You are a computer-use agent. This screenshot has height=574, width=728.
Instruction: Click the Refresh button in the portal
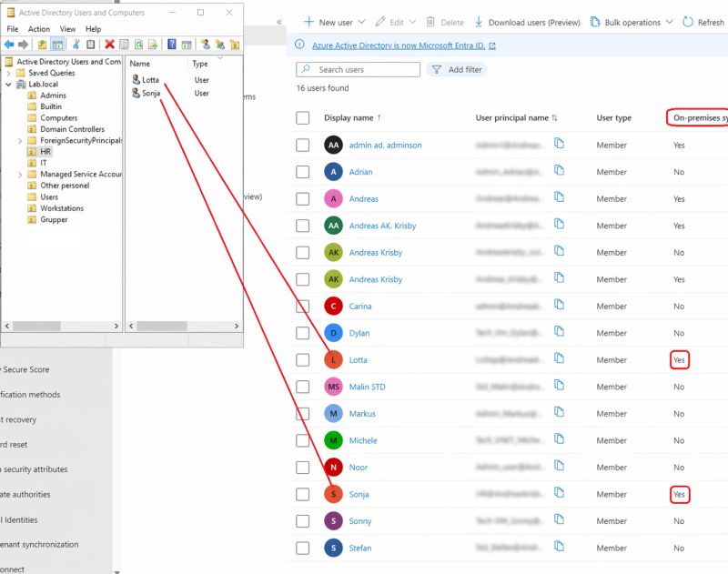pyautogui.click(x=703, y=22)
